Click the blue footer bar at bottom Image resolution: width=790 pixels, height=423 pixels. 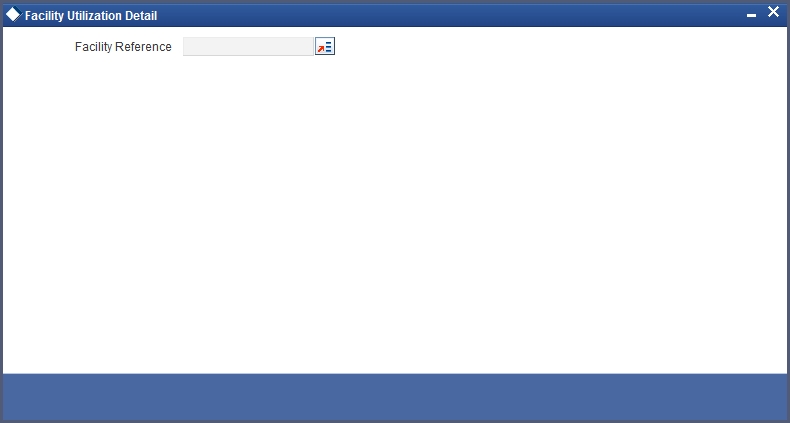(395, 397)
